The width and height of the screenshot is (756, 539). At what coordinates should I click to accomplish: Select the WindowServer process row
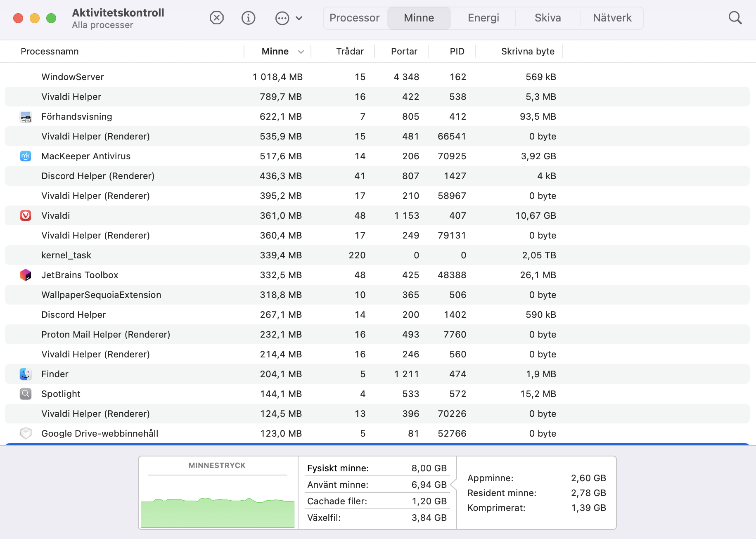point(377,77)
